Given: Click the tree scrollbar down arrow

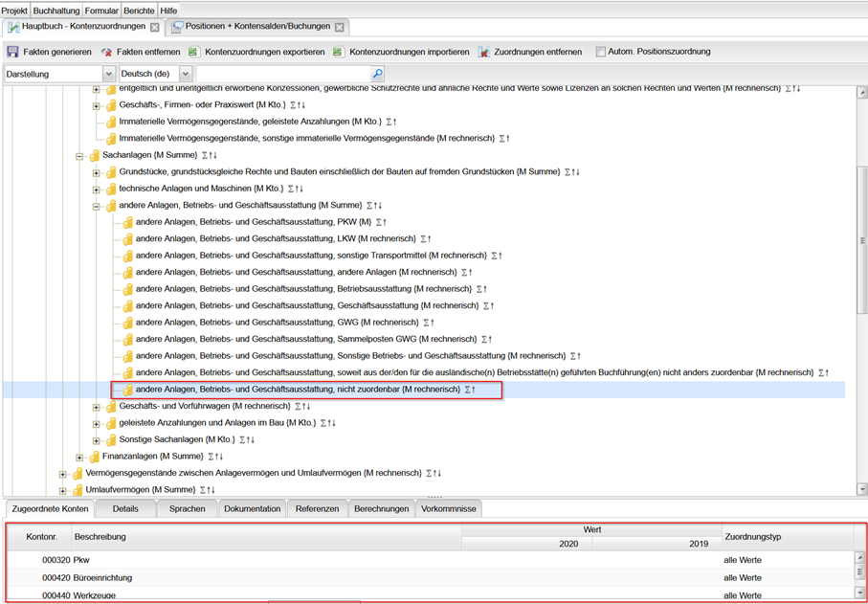Looking at the screenshot, I should tap(861, 489).
